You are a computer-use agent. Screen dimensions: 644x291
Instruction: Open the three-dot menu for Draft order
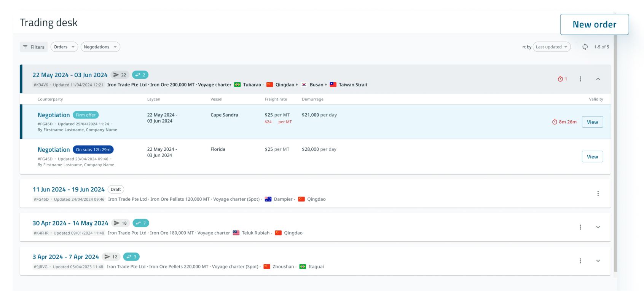598,193
